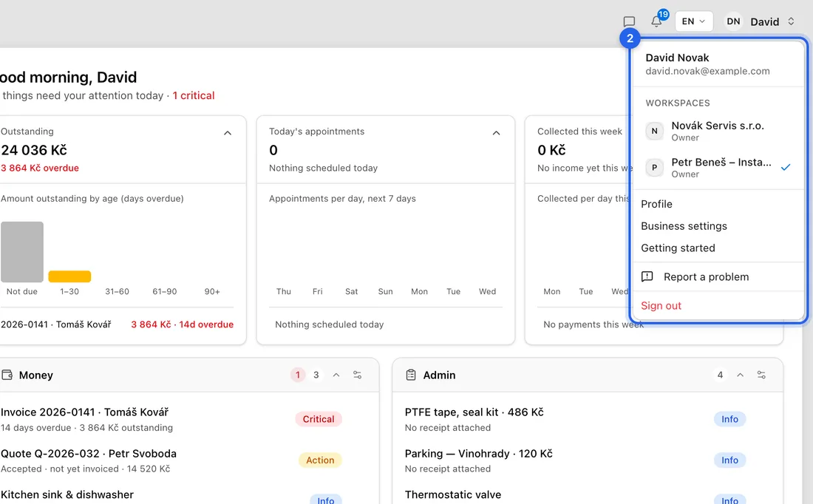Viewport: 813px width, 504px height.
Task: Open Parking — Vinohrady · 120 Kč
Action: click(479, 454)
